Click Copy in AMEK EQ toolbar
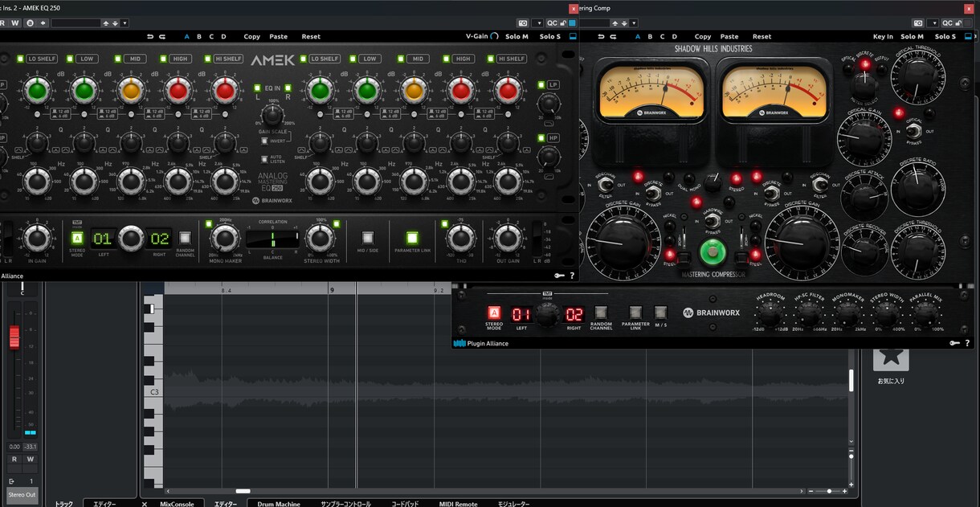The image size is (980, 507). pyautogui.click(x=252, y=36)
